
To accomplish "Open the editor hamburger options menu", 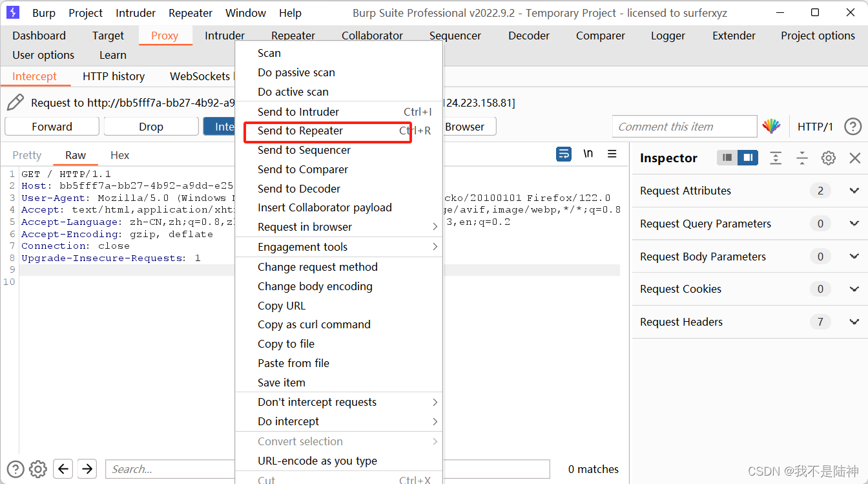I will (612, 154).
